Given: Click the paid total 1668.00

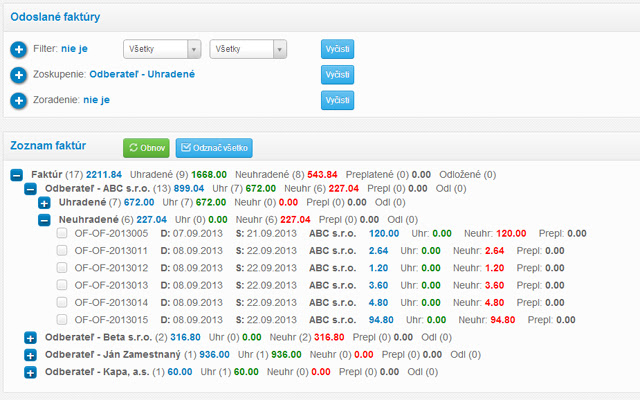Looking at the screenshot, I should coord(209,175).
